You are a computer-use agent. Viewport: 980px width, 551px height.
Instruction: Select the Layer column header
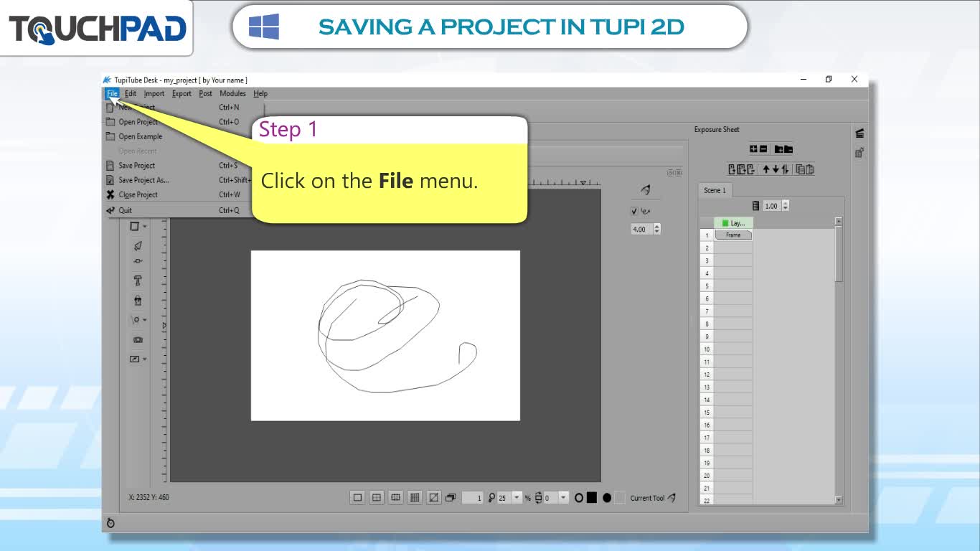point(733,223)
